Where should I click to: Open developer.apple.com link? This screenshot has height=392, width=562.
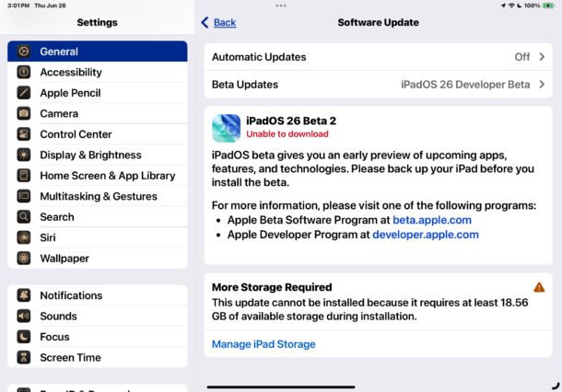coord(426,235)
